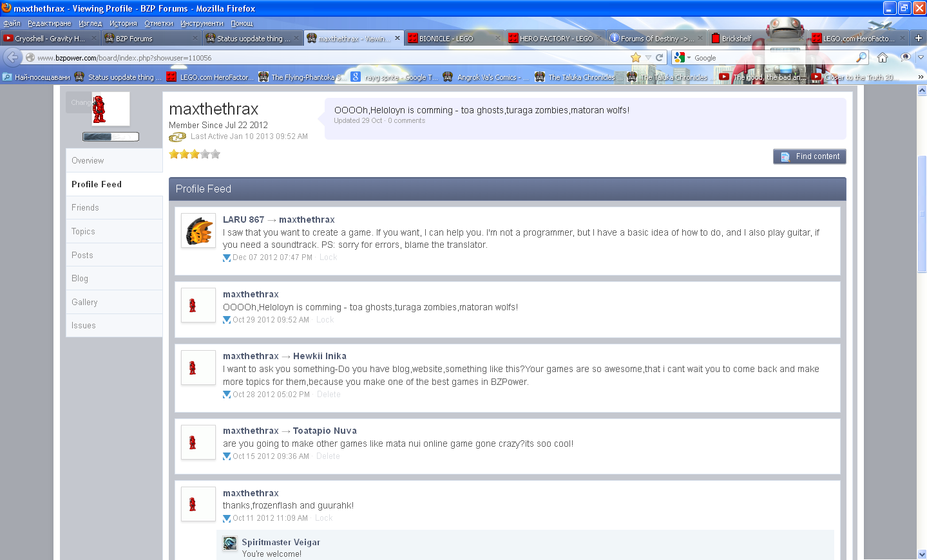The width and height of the screenshot is (927, 560).
Task: Open options icon beside Oct 11 2012 post
Action: [227, 518]
